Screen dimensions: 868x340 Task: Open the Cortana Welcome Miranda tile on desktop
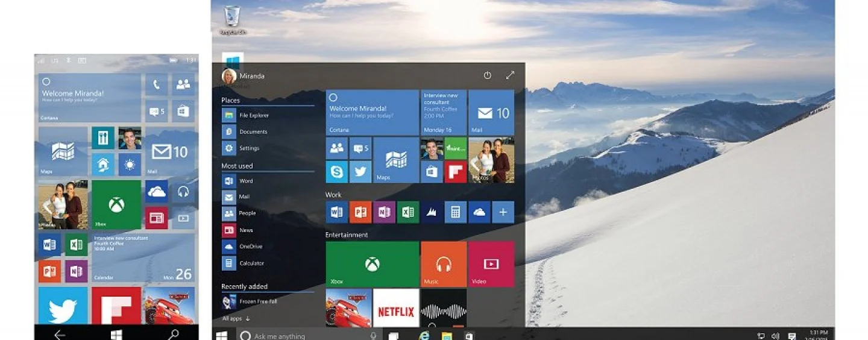pyautogui.click(x=372, y=113)
